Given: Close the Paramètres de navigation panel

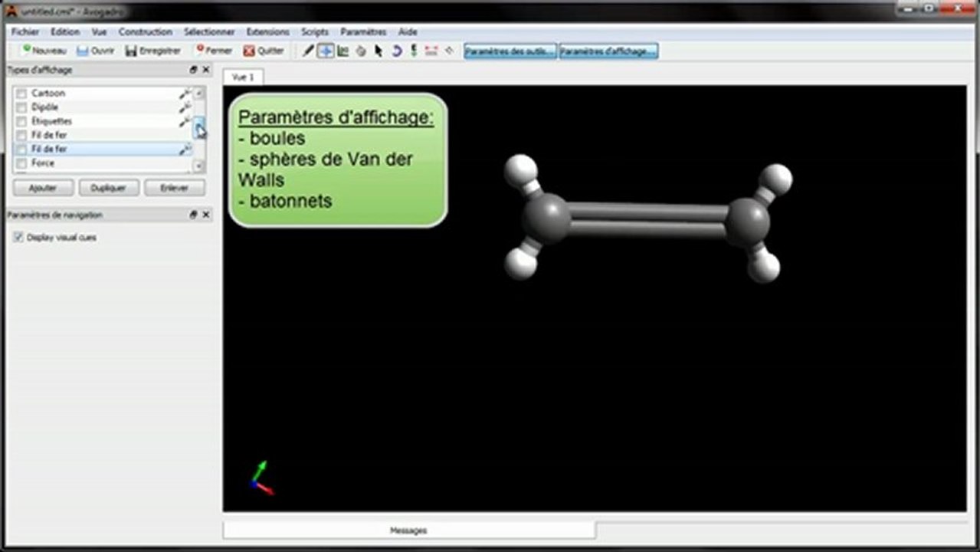Looking at the screenshot, I should pyautogui.click(x=205, y=215).
